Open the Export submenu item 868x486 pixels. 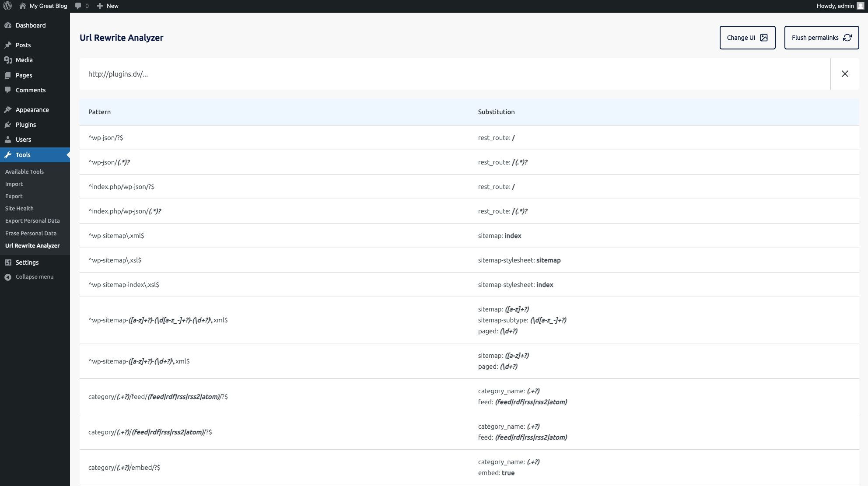coord(14,196)
